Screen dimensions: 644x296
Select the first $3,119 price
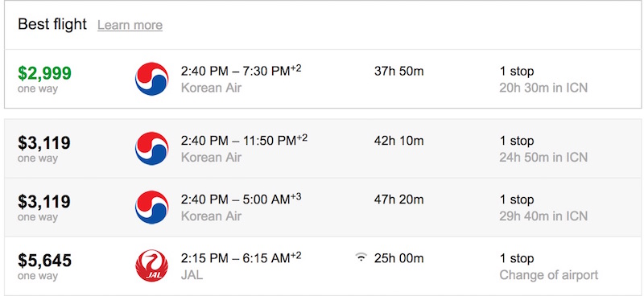[x=44, y=143]
